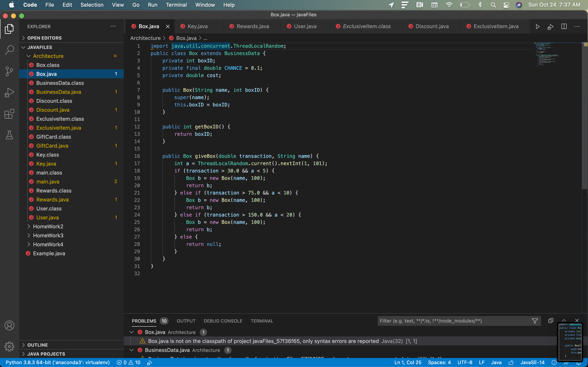Toggle collapse all problems button
Viewport: 588px width, 367px height.
coord(551,321)
